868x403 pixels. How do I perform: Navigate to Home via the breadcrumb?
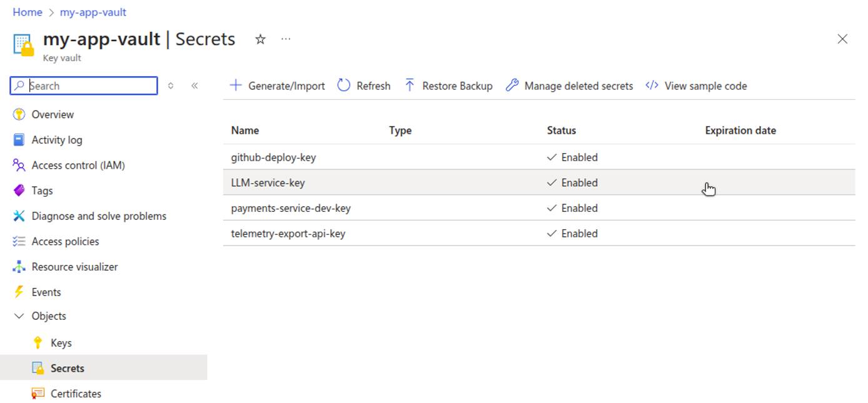[28, 11]
